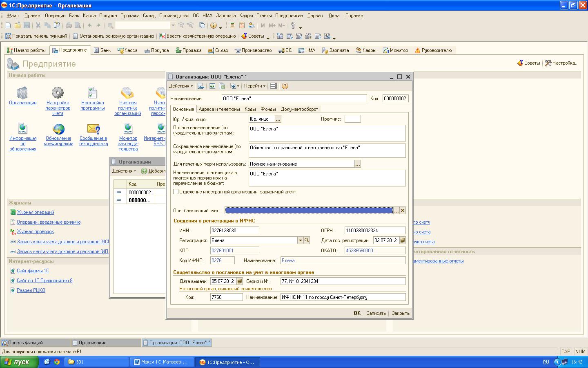Click the Серия и № input field

pos(343,281)
